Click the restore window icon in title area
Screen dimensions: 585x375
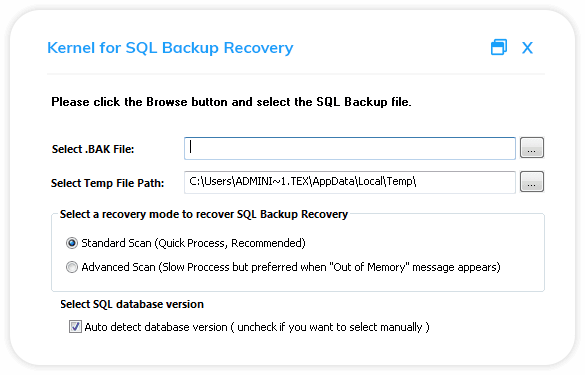(499, 47)
